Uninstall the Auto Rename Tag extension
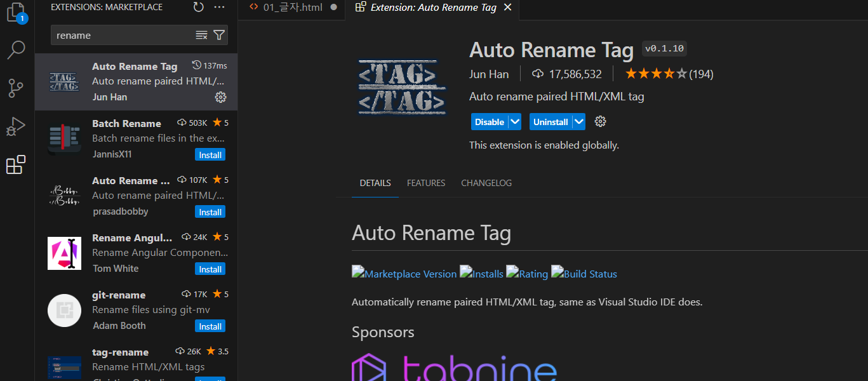 551,122
